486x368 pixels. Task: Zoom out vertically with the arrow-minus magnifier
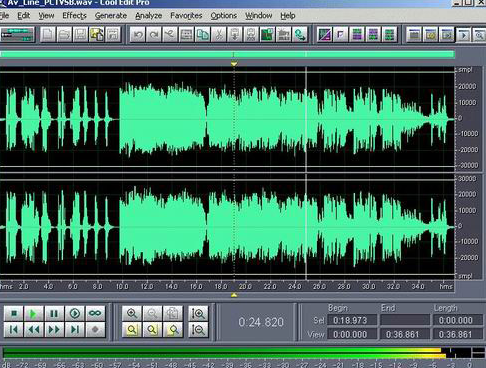(x=198, y=330)
